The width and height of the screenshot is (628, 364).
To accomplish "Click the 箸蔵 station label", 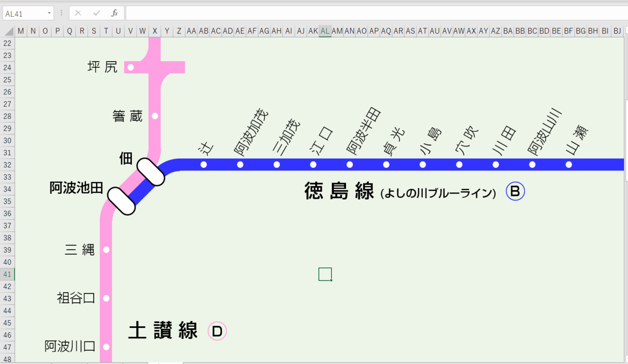I will coord(127,116).
